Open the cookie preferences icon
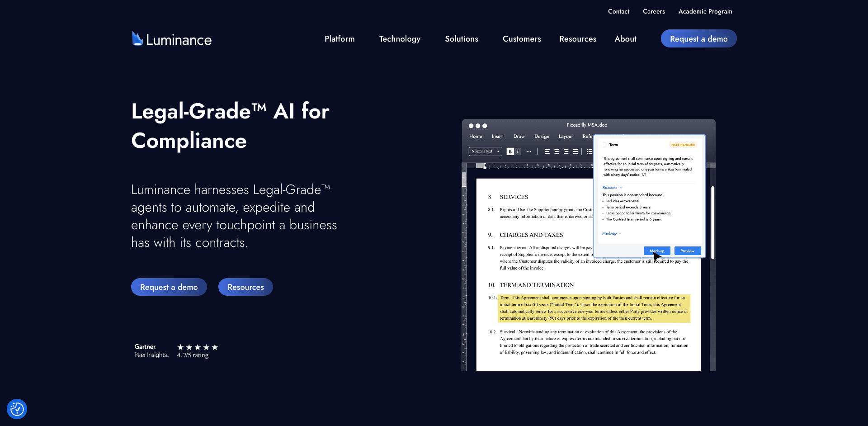Viewport: 868px width, 426px height. (x=17, y=409)
